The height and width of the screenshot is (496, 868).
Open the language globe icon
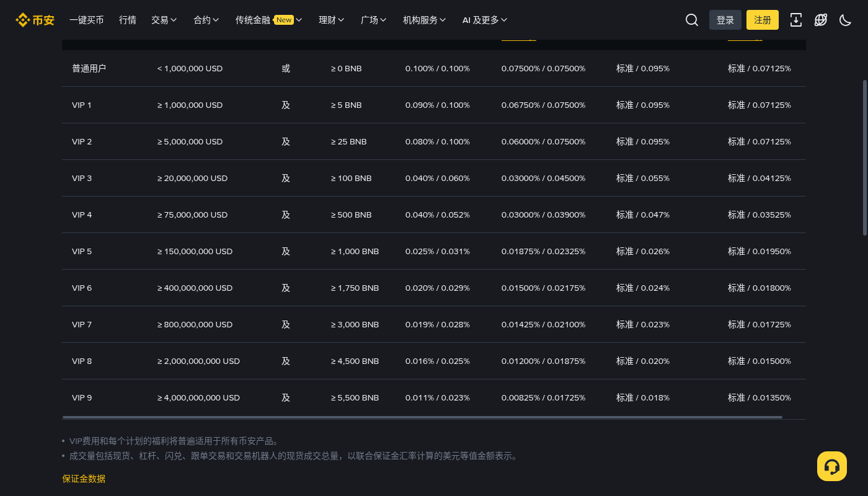[821, 20]
